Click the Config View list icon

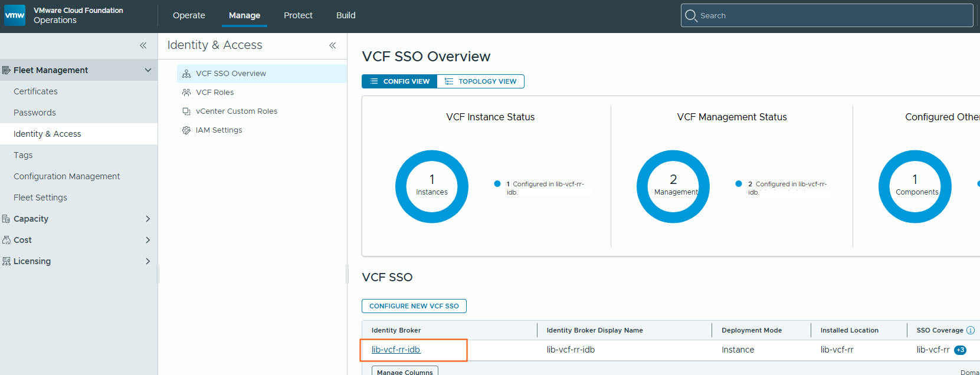[x=374, y=81]
